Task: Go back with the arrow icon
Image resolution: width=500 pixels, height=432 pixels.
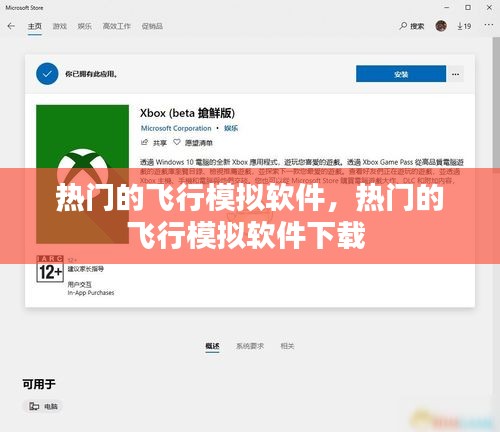Action: (x=11, y=26)
